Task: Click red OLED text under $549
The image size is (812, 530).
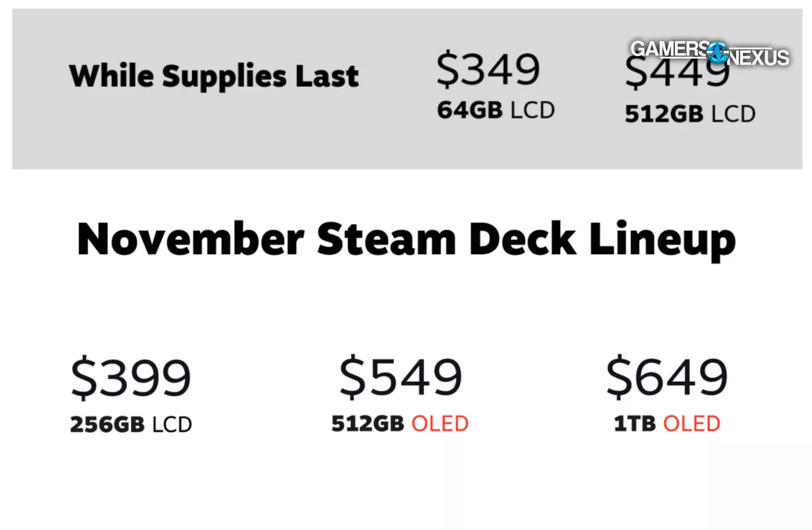Action: click(440, 423)
